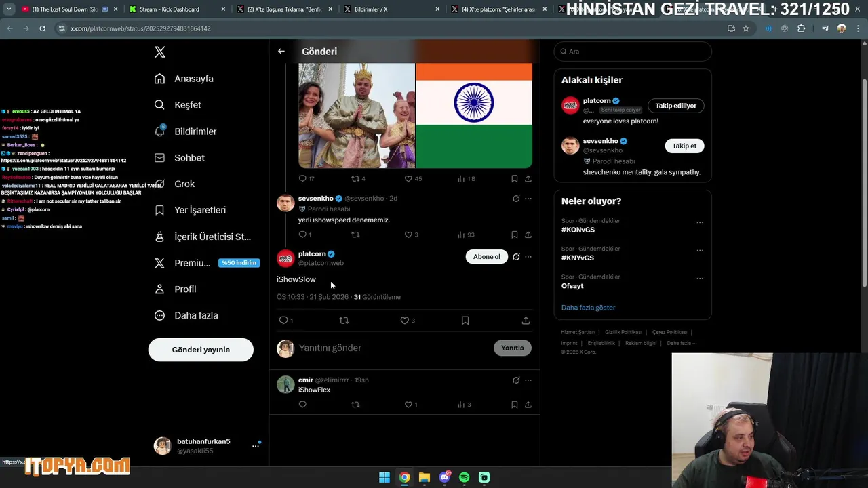
Task: Open Grok from sidebar
Action: click(174, 184)
